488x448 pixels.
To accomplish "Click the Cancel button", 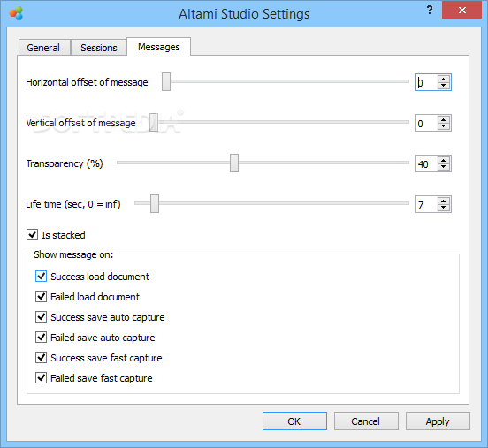I will coord(366,421).
